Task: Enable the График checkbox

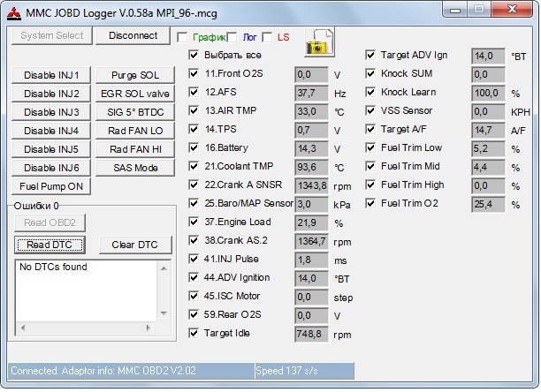Action: click(182, 37)
